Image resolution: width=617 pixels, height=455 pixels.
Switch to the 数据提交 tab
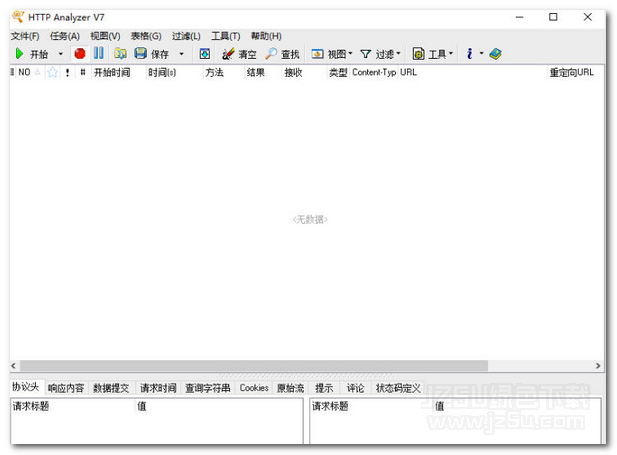111,388
